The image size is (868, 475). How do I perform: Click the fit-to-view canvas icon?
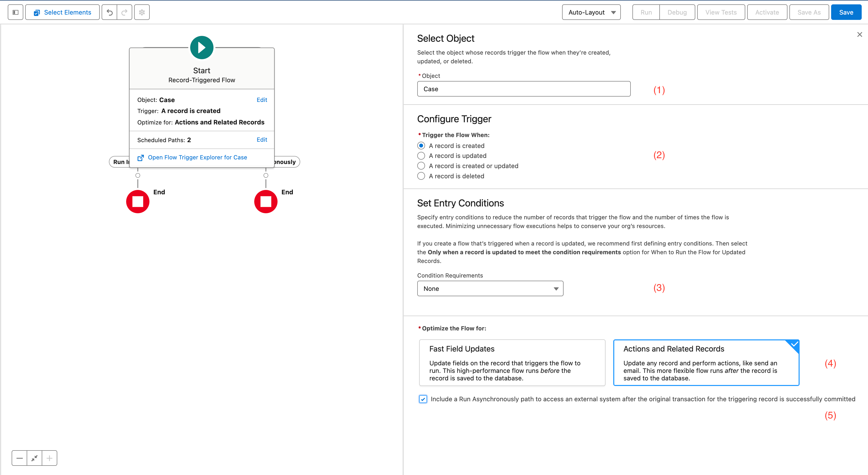pos(34,458)
